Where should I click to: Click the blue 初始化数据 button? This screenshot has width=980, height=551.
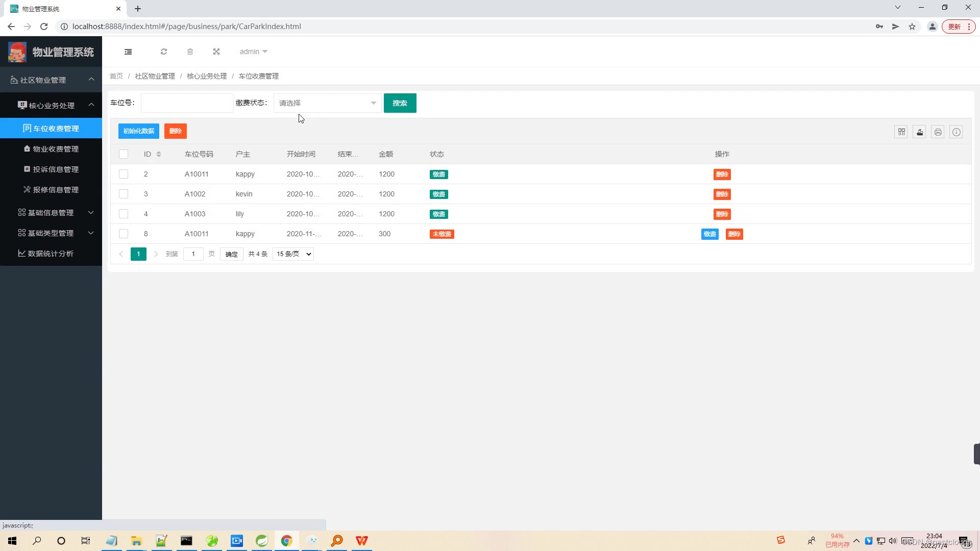138,131
